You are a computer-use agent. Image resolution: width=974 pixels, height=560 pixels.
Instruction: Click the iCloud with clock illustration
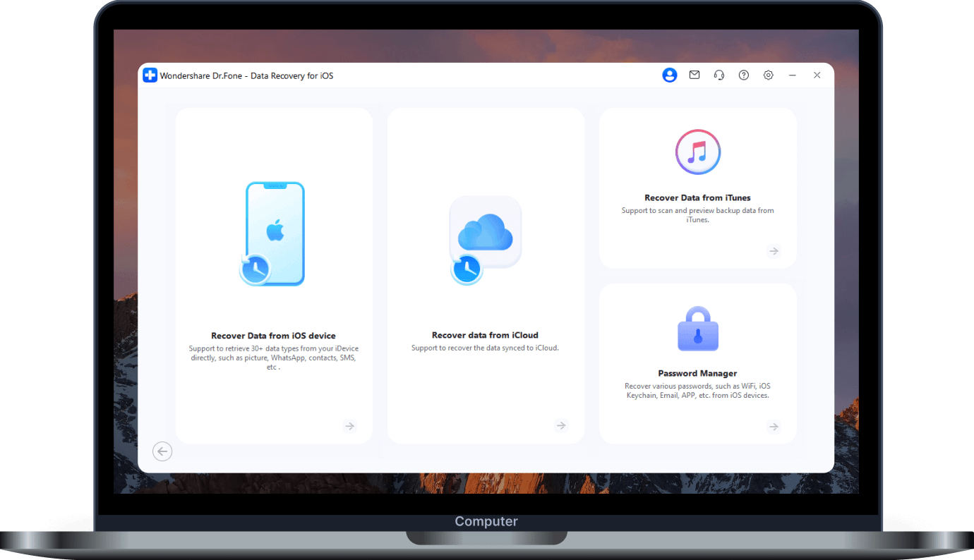coord(486,241)
